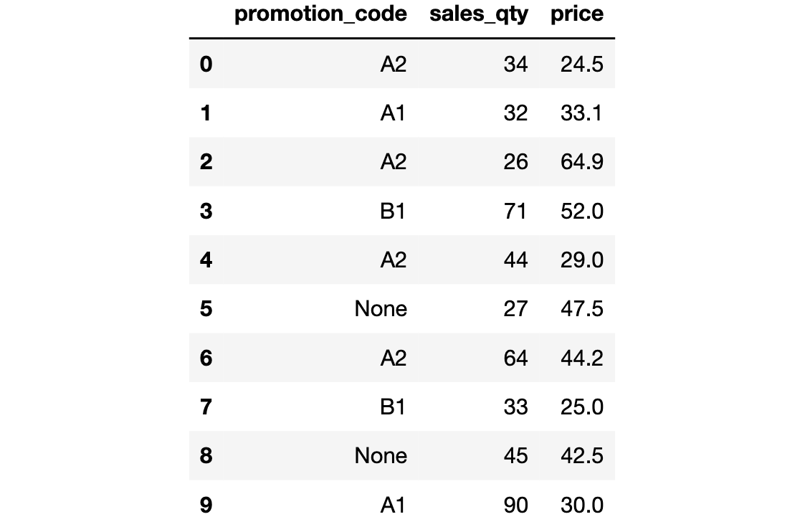This screenshot has height=532, width=810.
Task: Select row index 9
Action: click(x=206, y=505)
